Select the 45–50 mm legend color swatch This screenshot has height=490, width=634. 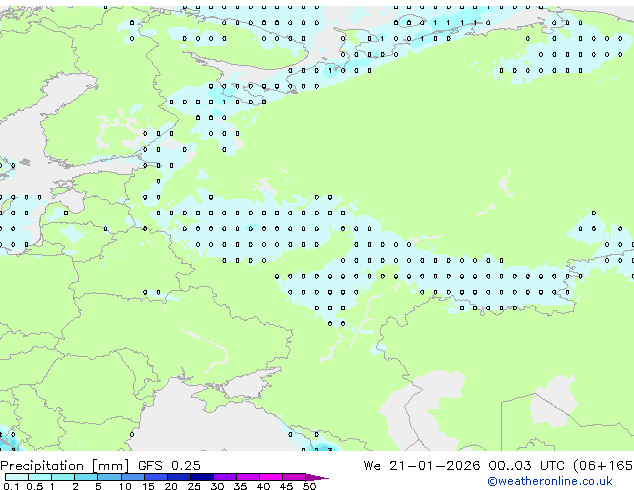pyautogui.click(x=294, y=477)
